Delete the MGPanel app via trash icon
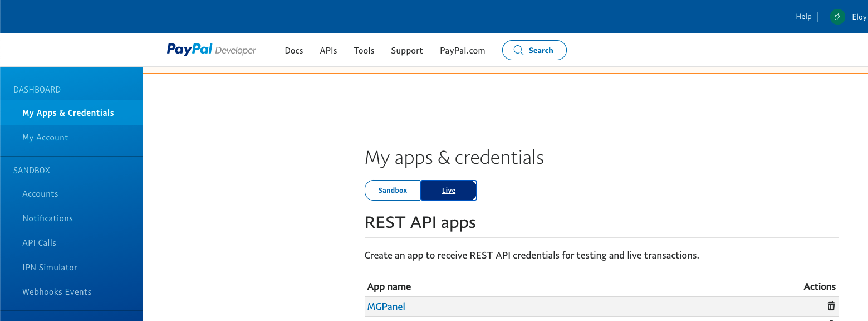The width and height of the screenshot is (868, 321). (831, 306)
